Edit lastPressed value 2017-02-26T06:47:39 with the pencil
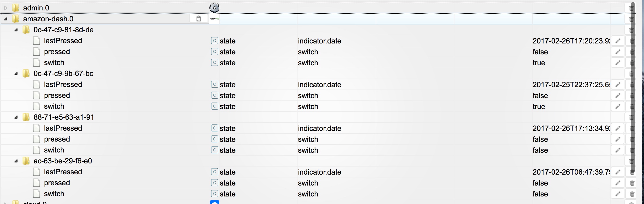The image size is (644, 204). click(618, 172)
